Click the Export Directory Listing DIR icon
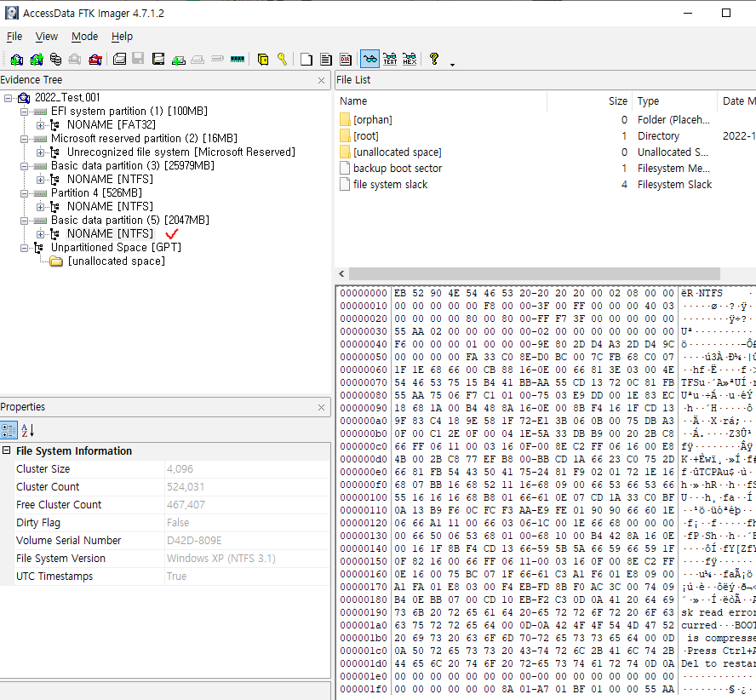 point(345,60)
